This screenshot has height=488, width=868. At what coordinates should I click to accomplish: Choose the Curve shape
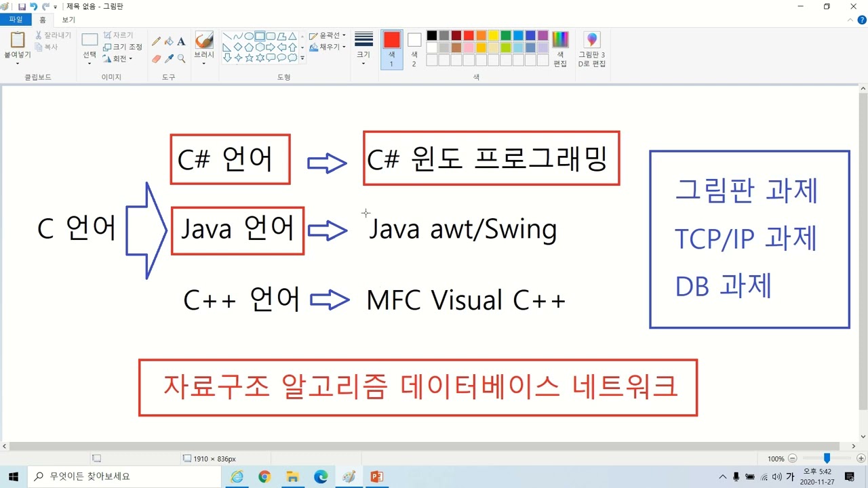click(238, 37)
